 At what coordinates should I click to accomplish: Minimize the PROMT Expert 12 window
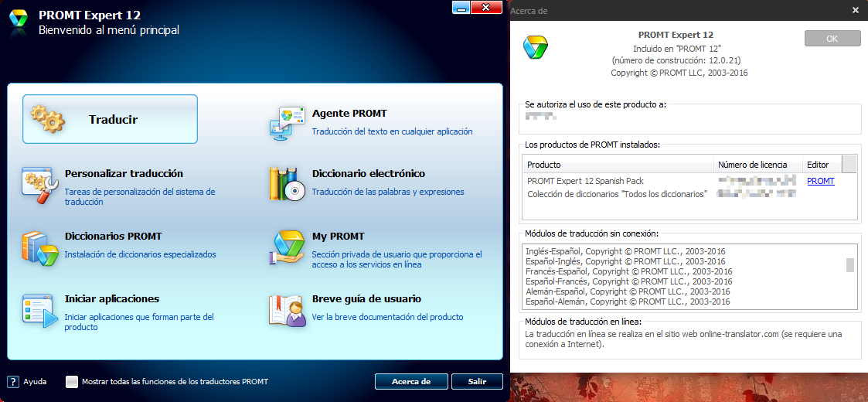[x=461, y=7]
